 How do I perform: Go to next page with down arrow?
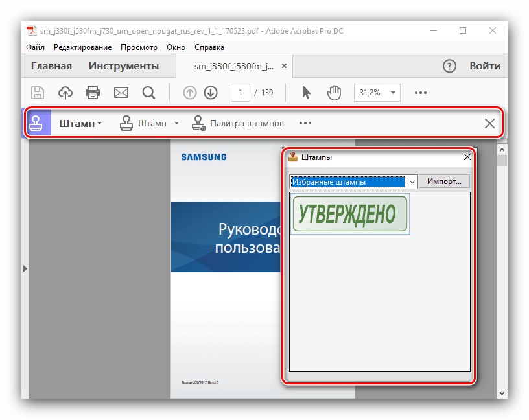211,93
